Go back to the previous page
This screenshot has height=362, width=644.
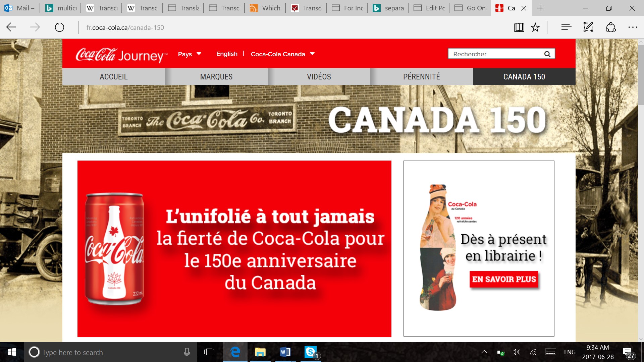(x=11, y=27)
